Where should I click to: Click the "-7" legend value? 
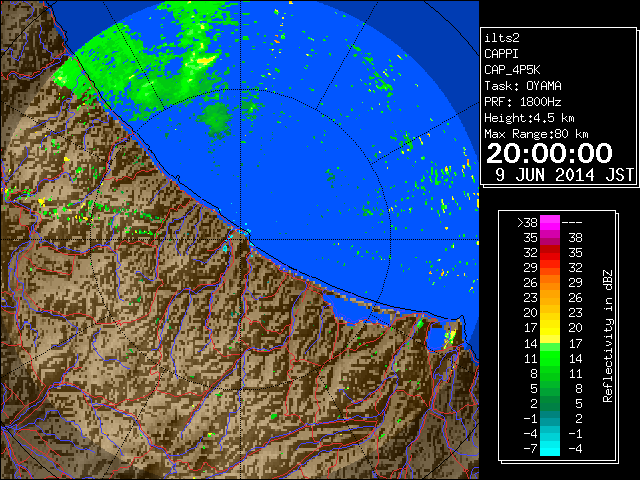(x=530, y=448)
